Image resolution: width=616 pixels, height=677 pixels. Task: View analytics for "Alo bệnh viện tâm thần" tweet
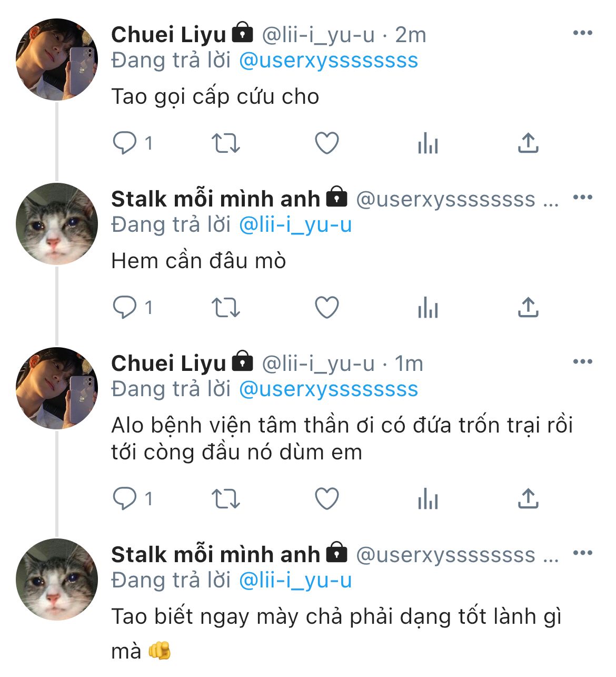pos(428,498)
